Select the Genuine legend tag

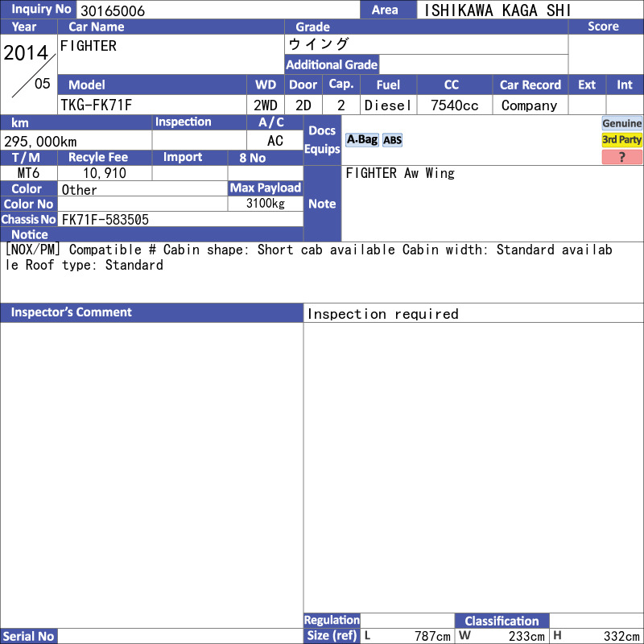pos(621,123)
